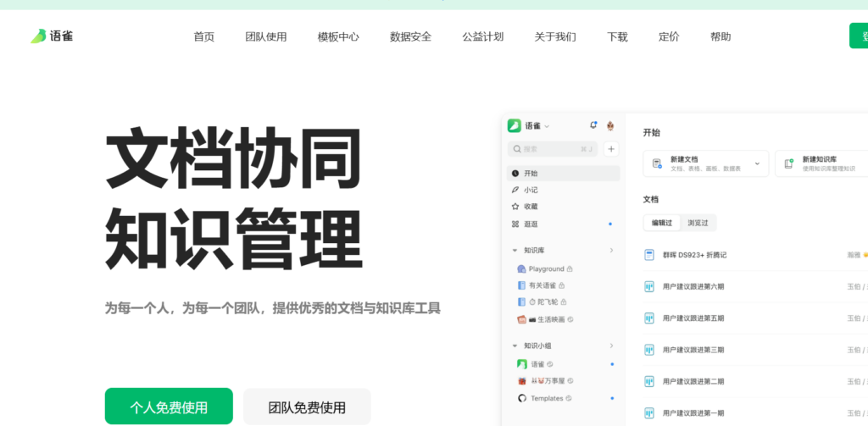868x426 pixels.
Task: Open 下载 in the top navigation
Action: (617, 37)
